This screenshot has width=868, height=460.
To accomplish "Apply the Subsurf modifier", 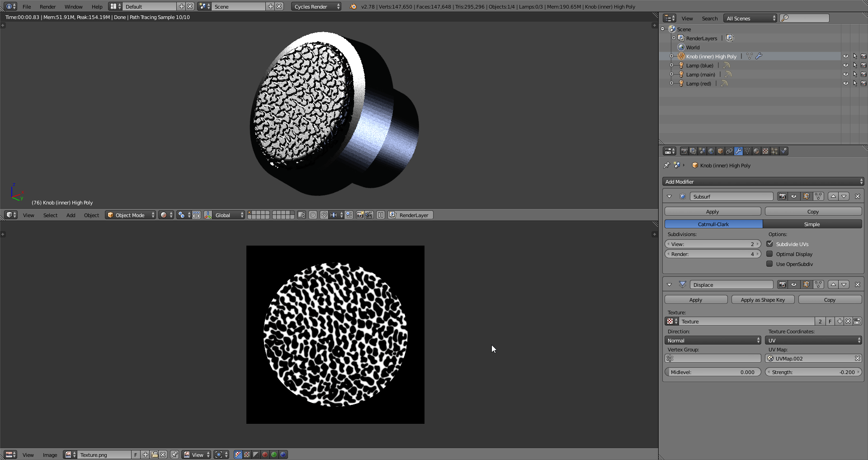I will click(712, 211).
